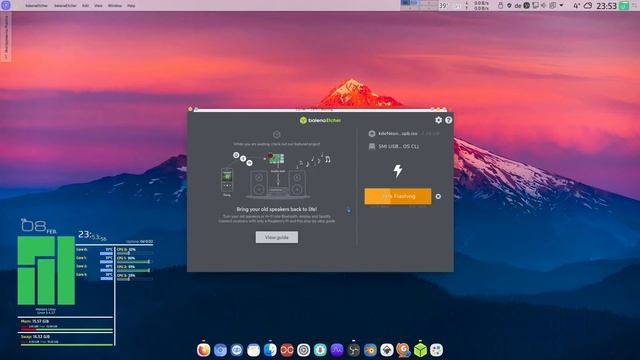This screenshot has height=360, width=640.
Task: Click the speakers illustration in Etcher
Action: click(x=277, y=176)
